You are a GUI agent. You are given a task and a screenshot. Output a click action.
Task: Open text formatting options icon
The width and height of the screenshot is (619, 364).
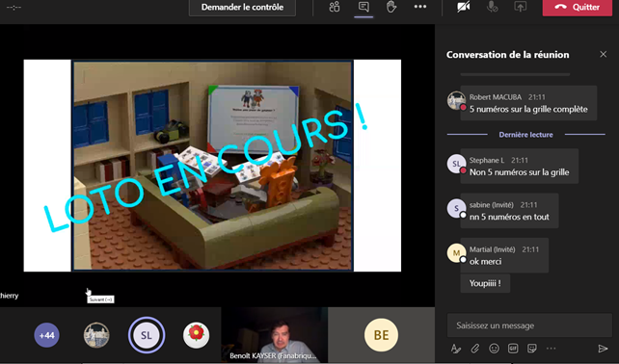pos(455,349)
